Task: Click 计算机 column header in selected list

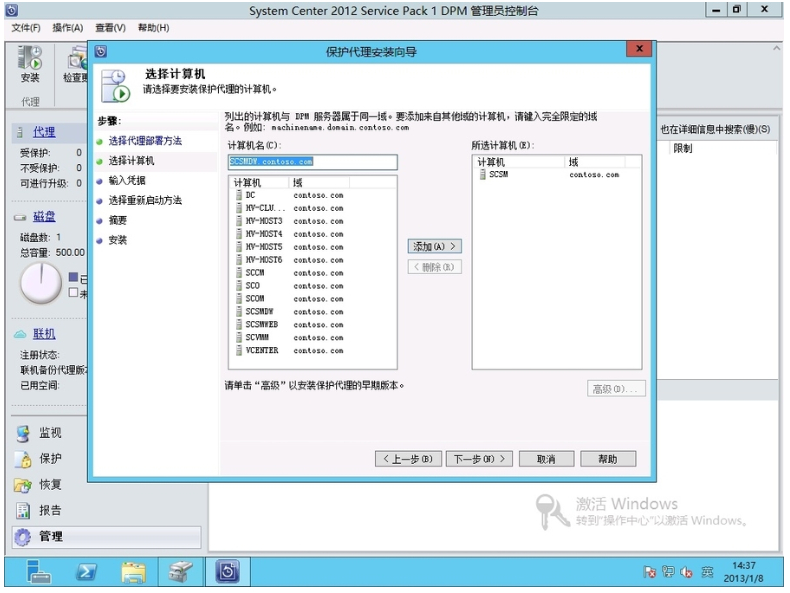Action: 519,162
